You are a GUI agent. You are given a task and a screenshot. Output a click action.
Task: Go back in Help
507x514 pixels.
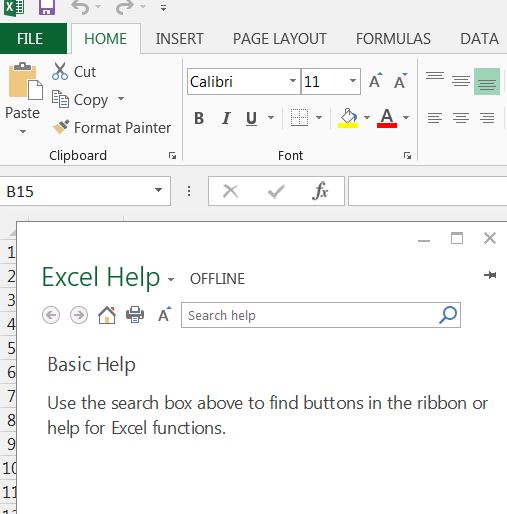pyautogui.click(x=51, y=315)
